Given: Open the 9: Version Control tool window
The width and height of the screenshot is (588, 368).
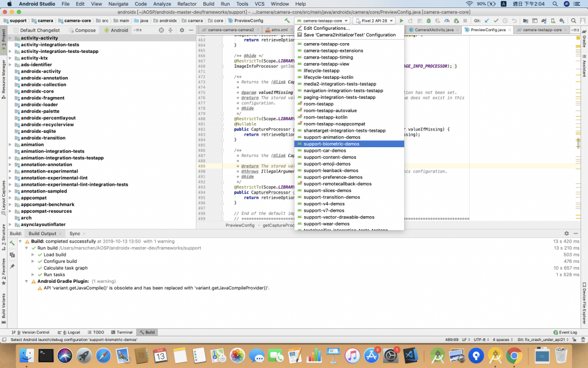Looking at the screenshot, I should tap(31, 332).
